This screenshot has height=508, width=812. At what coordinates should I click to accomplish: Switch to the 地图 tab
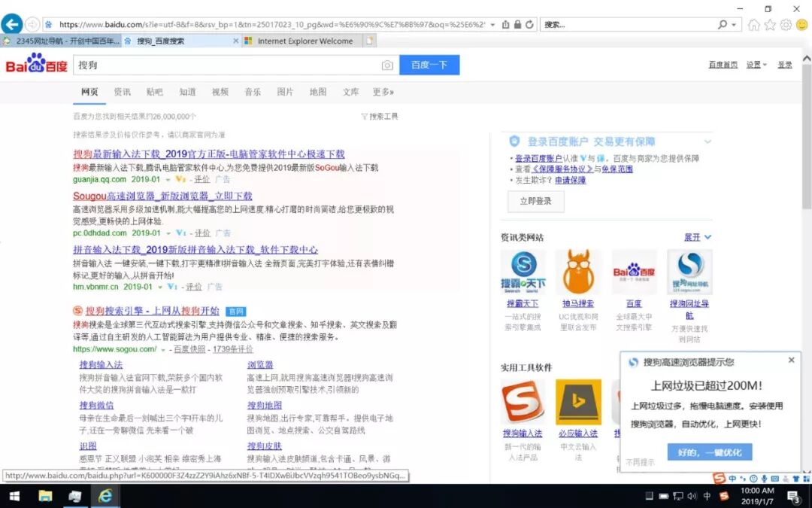(x=318, y=92)
